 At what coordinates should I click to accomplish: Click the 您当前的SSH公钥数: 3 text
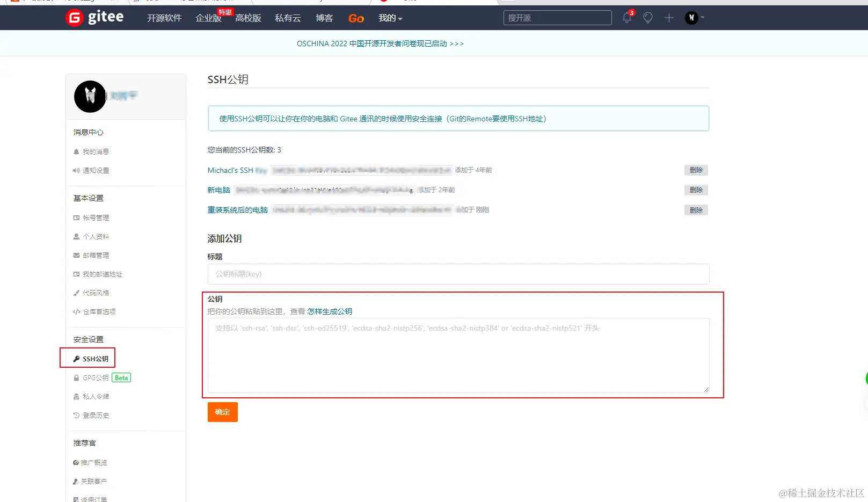tap(244, 150)
